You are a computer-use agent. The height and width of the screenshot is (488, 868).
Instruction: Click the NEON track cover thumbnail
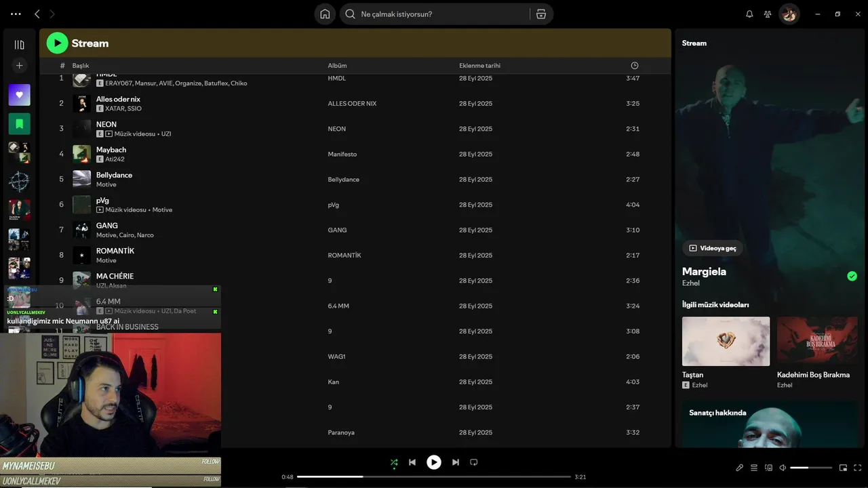pyautogui.click(x=82, y=129)
